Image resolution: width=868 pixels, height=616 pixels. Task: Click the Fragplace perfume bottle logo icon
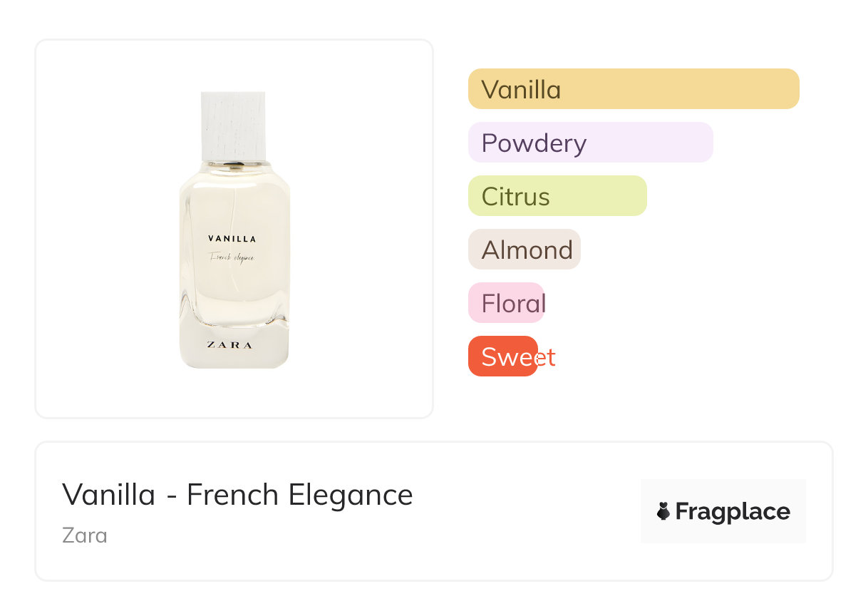[663, 511]
